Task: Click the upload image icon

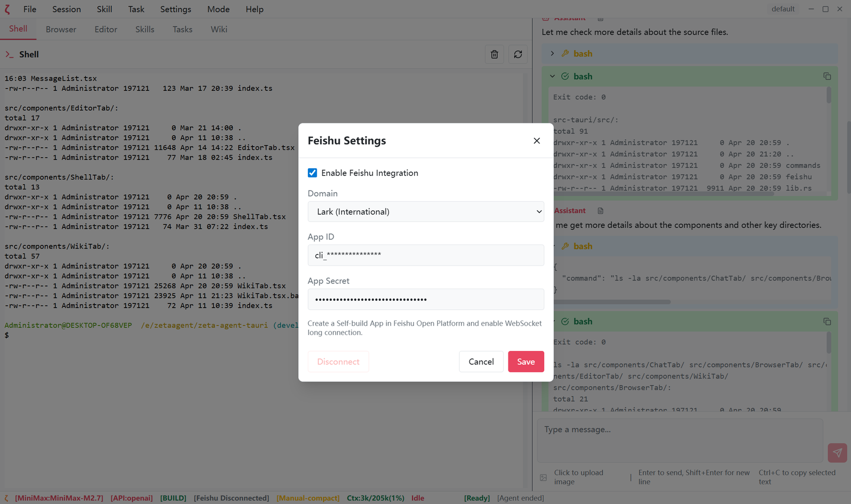Action: (543, 478)
